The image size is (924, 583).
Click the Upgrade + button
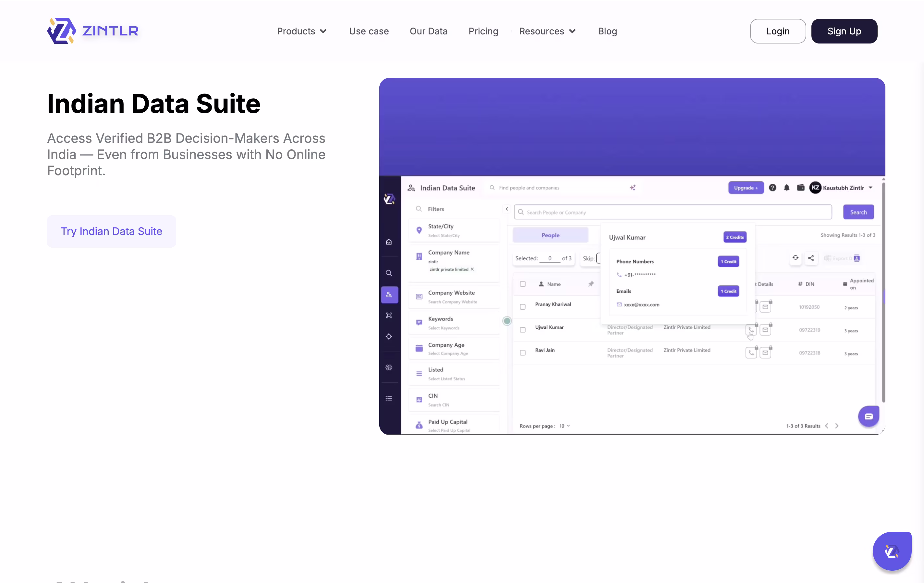(x=746, y=188)
